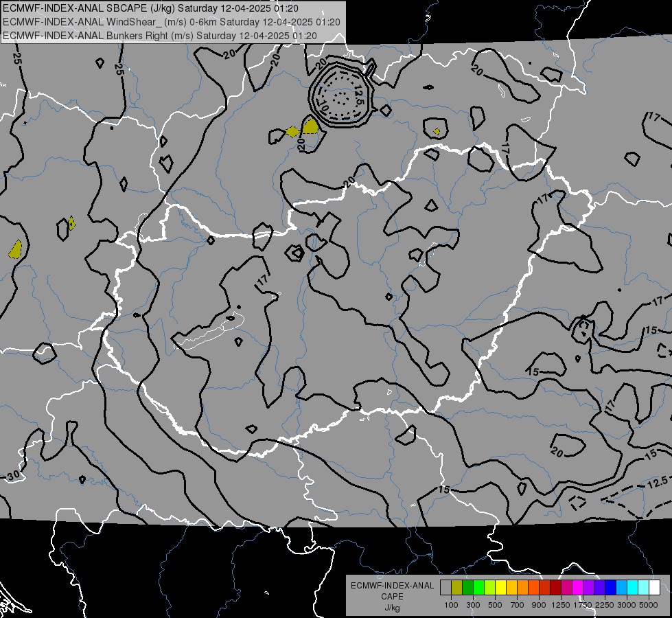Click the legend value 100
Viewport: 672px width, 618px height.
[451, 605]
